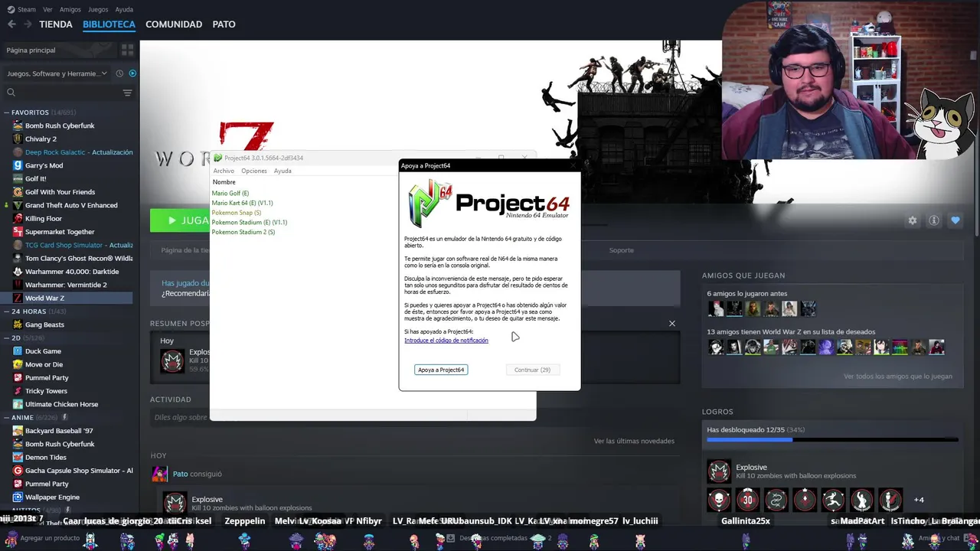The width and height of the screenshot is (980, 551).
Task: Open the PATO profile tab
Action: coord(224,24)
